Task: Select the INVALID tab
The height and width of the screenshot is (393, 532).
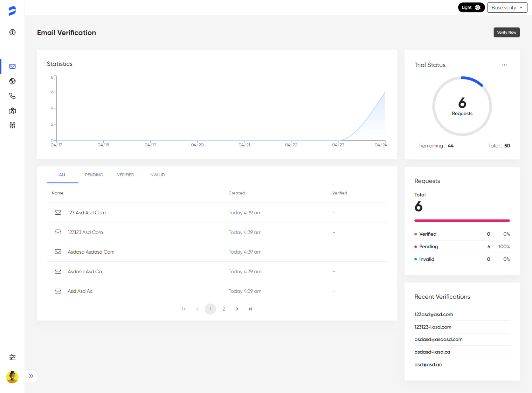Action: point(157,175)
